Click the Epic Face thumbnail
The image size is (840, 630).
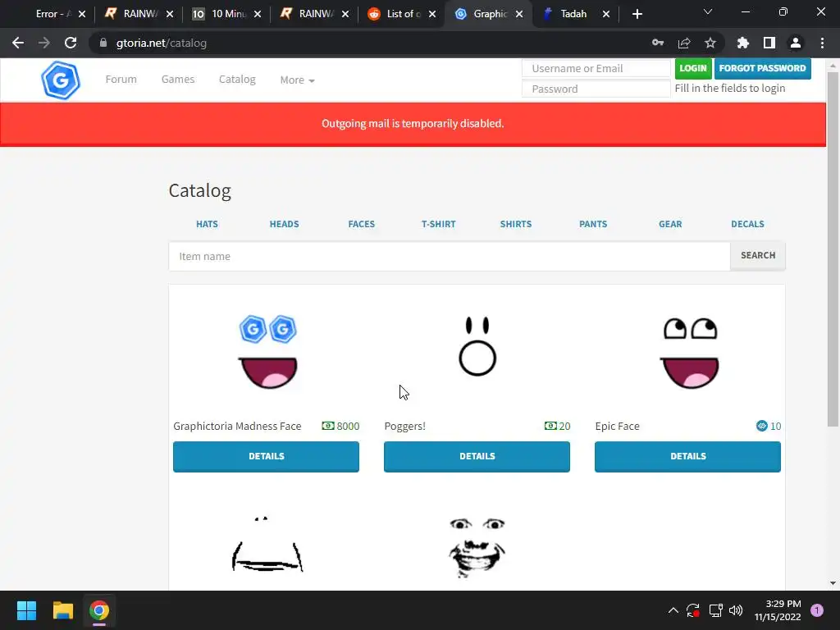point(689,354)
